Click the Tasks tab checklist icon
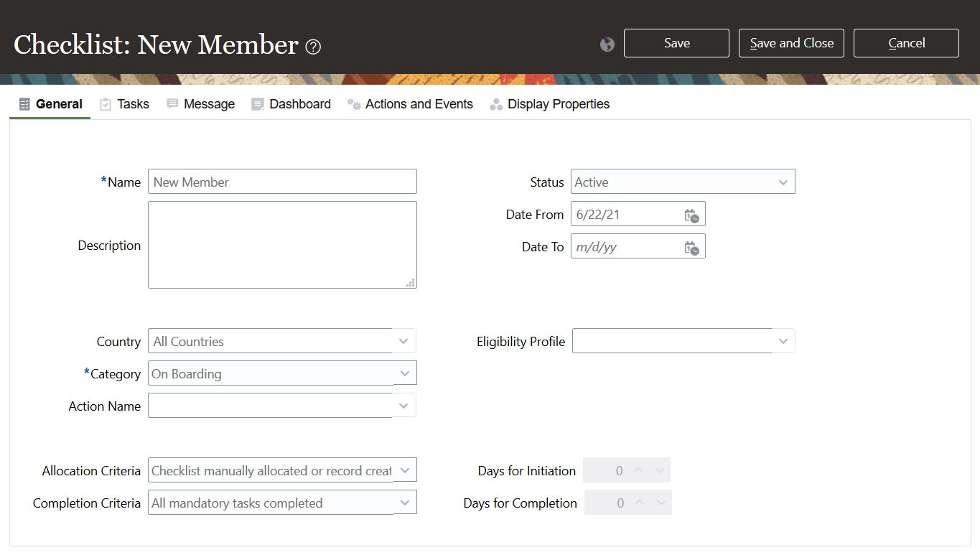Screen dimensions: 980x555 click(106, 104)
